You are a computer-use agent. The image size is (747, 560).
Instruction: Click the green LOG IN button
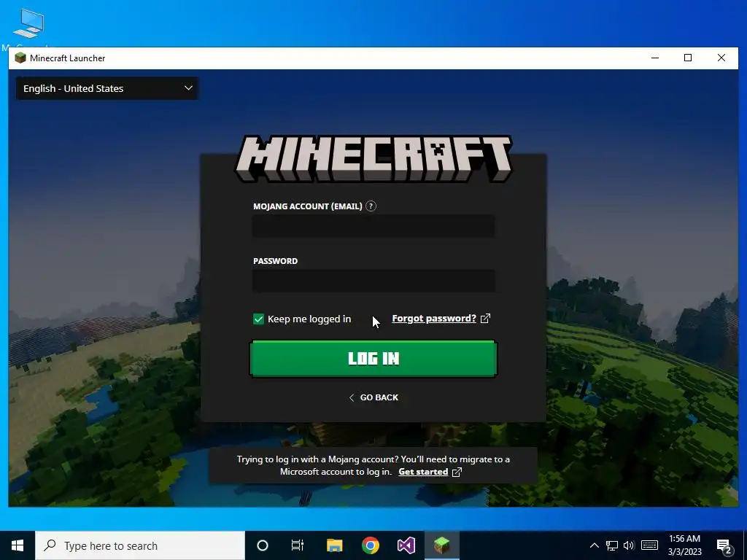(x=373, y=359)
